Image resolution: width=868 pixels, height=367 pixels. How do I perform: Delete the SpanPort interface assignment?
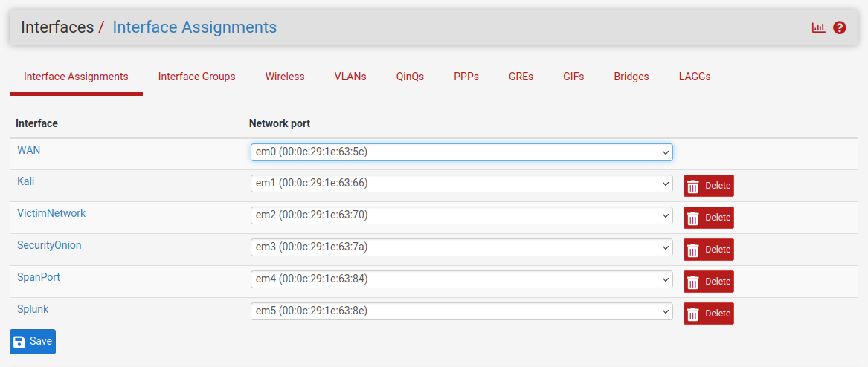(x=708, y=282)
